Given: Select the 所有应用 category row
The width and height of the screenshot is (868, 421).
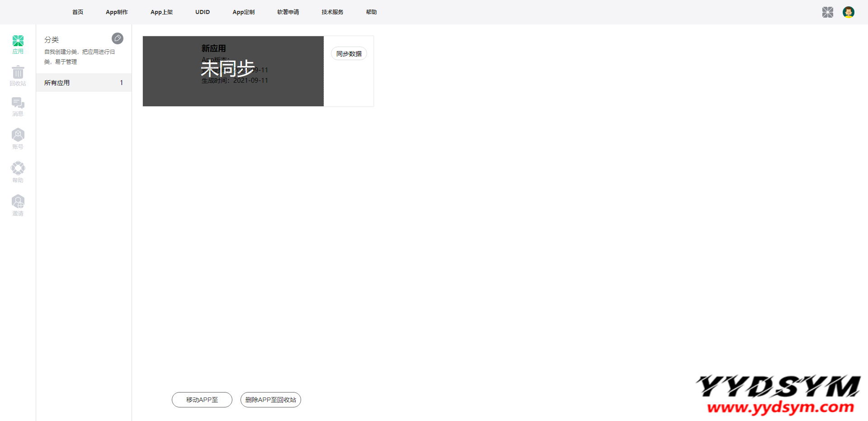Looking at the screenshot, I should (84, 83).
